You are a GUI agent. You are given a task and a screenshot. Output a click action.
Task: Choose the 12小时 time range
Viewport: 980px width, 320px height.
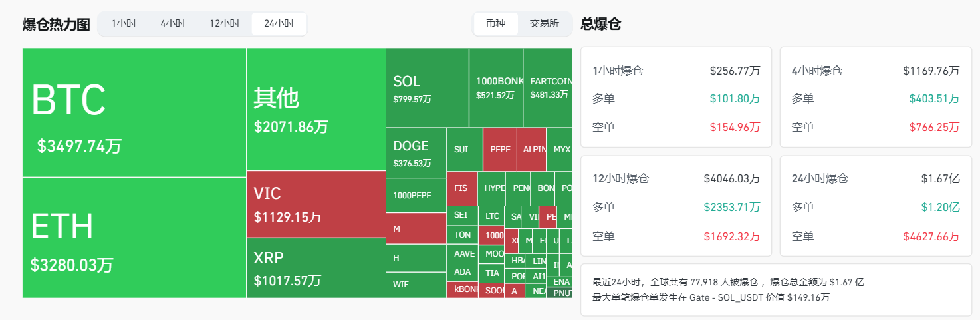tap(224, 24)
